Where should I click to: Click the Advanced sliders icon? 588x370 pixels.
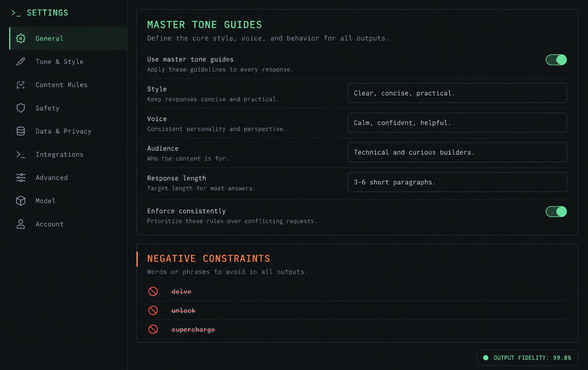pos(21,178)
